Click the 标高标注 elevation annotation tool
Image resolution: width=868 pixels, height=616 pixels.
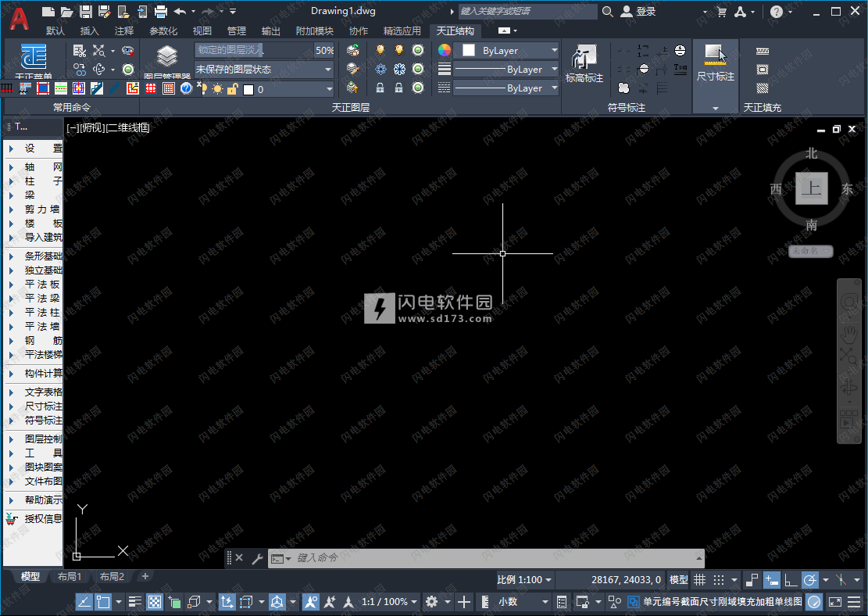tap(584, 63)
